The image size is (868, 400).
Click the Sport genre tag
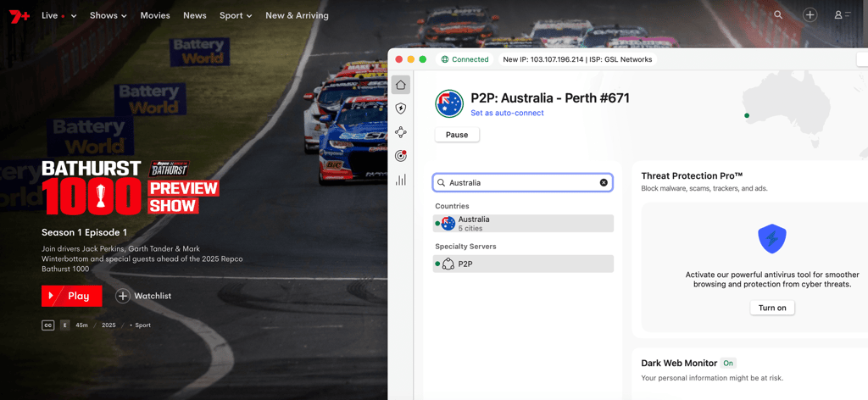pyautogui.click(x=142, y=325)
